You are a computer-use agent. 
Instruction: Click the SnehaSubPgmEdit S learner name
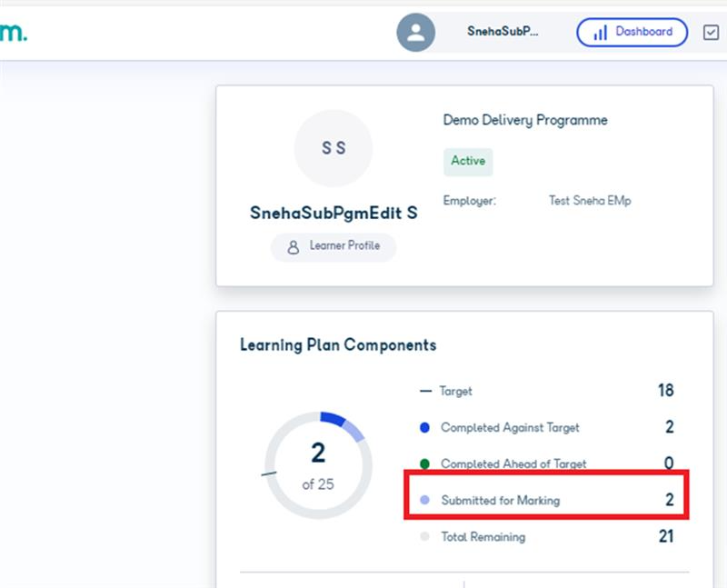point(334,213)
